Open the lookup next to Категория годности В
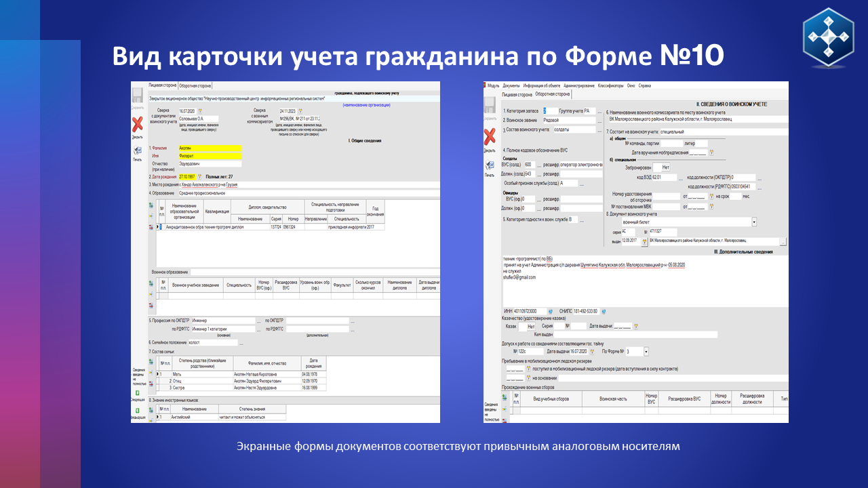Image resolution: width=868 pixels, height=488 pixels. [582, 220]
